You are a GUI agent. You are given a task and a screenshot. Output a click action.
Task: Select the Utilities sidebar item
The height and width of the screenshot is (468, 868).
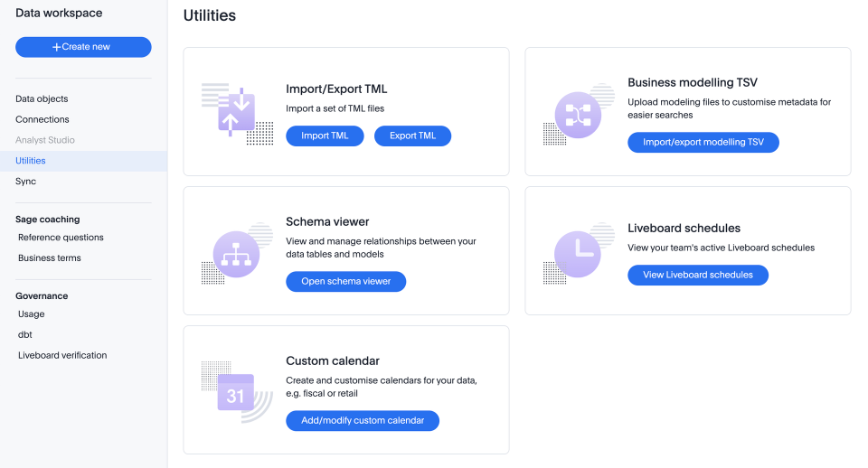coord(31,161)
